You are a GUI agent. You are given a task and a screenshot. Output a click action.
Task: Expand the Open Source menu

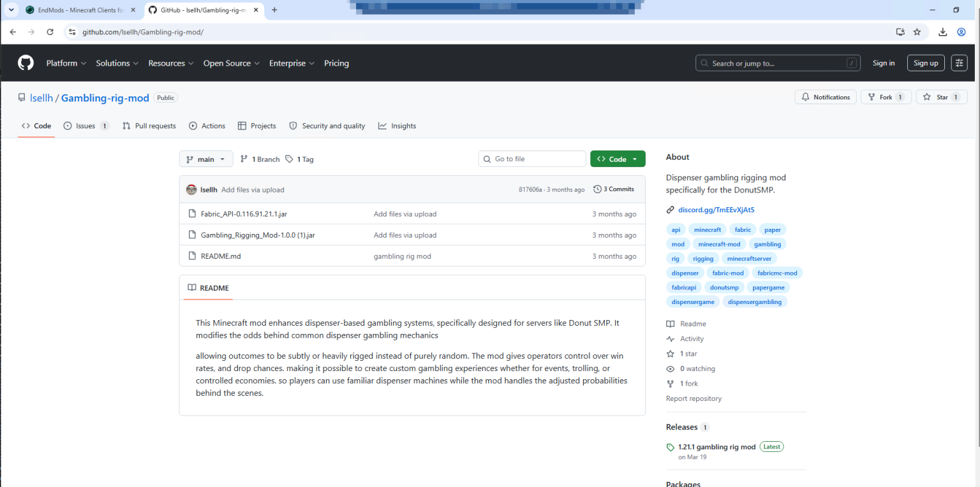coord(231,63)
